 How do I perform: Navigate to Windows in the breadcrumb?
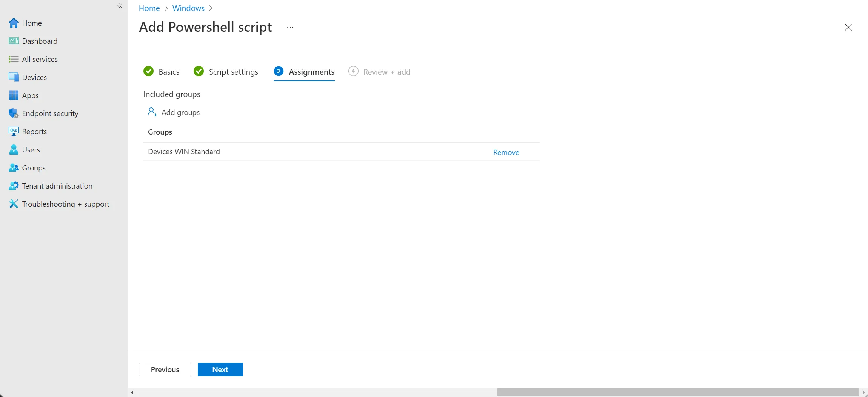pyautogui.click(x=188, y=8)
